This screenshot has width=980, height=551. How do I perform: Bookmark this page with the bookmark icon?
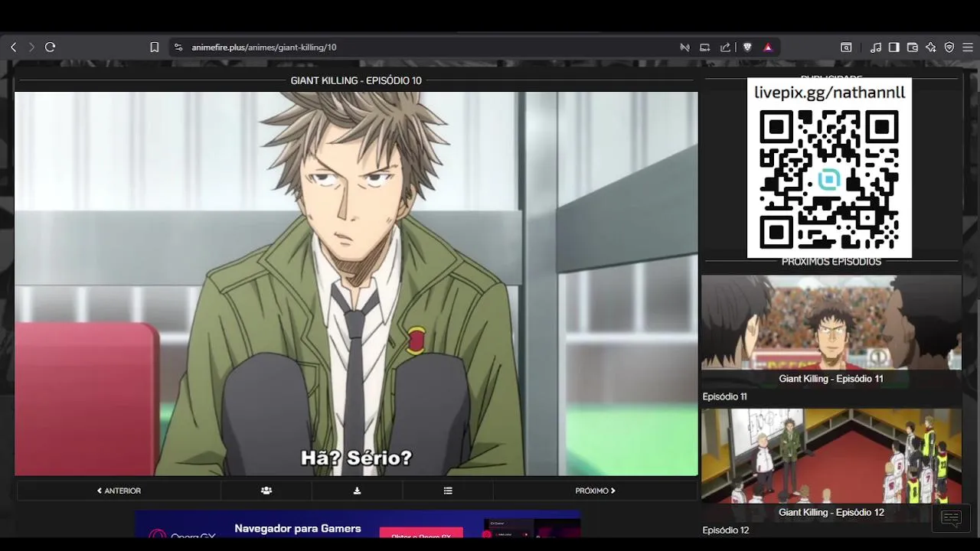click(154, 47)
